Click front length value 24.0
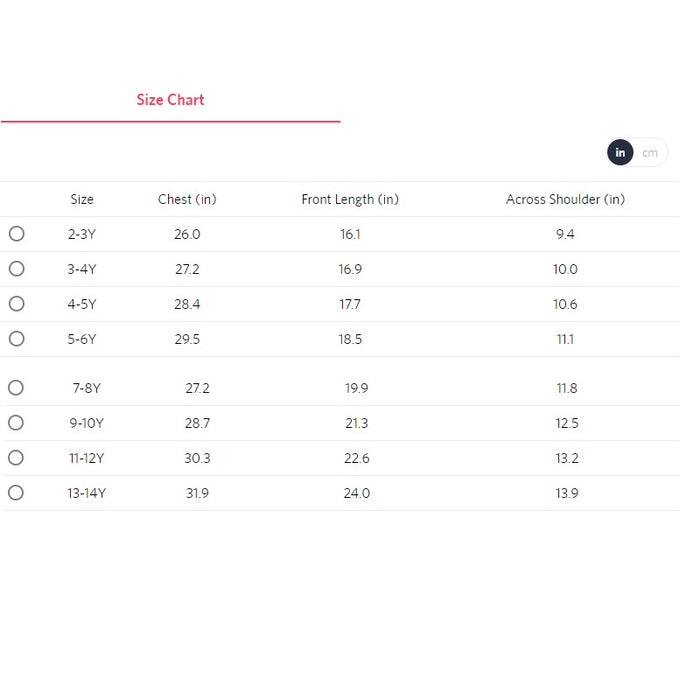 tap(357, 493)
